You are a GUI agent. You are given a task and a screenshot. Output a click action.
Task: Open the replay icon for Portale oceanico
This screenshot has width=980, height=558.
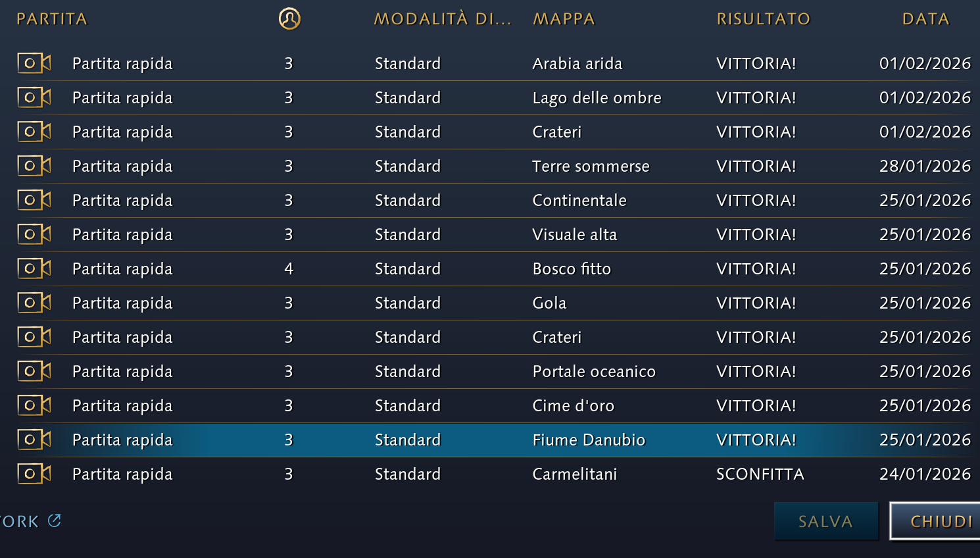[x=34, y=371]
